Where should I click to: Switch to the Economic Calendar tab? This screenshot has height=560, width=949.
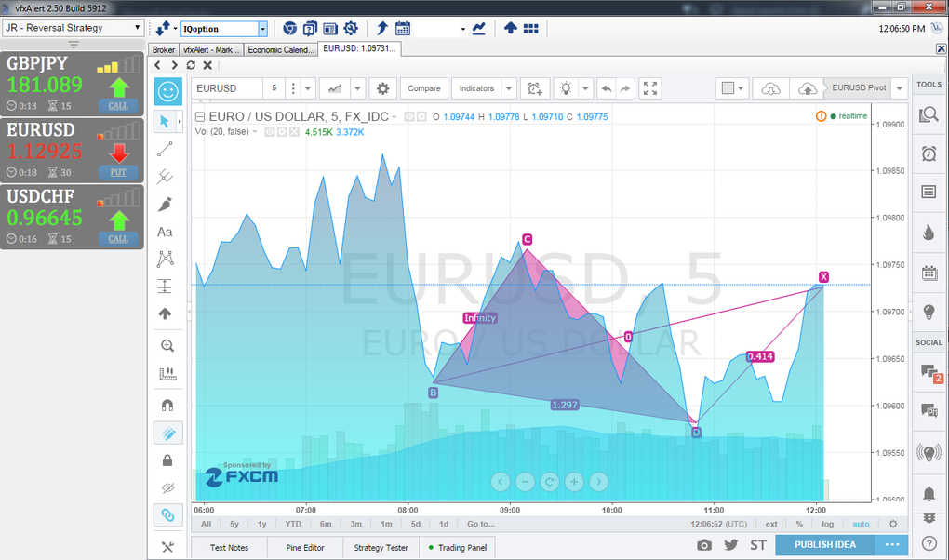coord(281,49)
